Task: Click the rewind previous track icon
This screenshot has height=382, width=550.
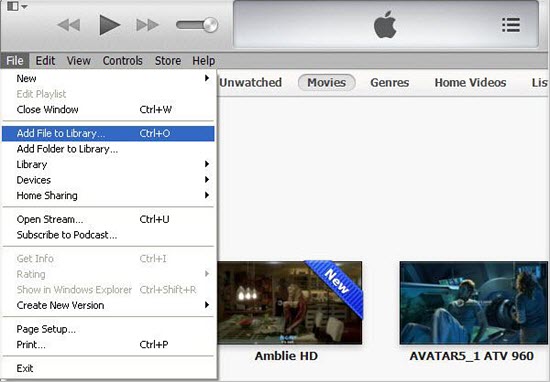Action: 69,25
